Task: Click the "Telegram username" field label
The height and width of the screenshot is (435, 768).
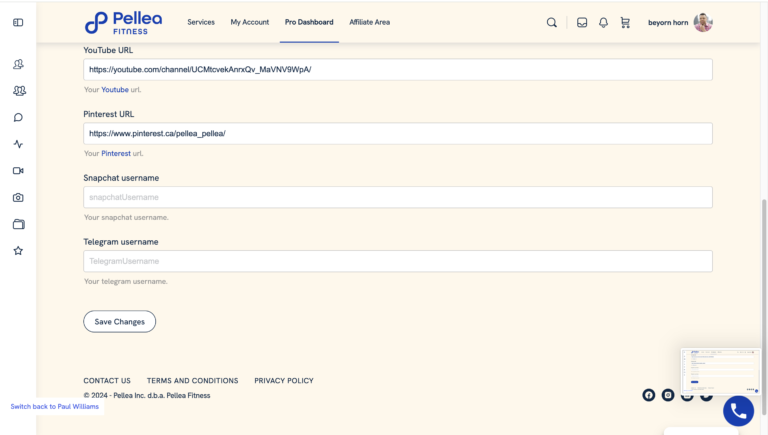Action: (120, 242)
